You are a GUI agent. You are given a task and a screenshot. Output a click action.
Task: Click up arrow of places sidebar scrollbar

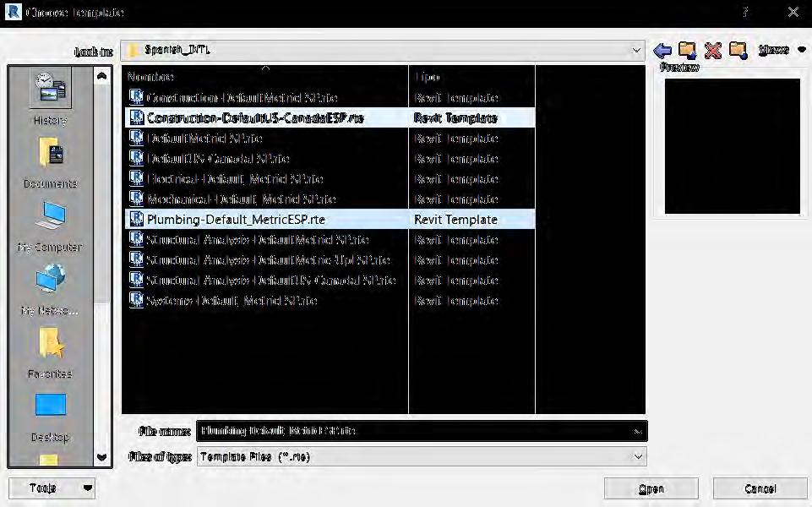(x=102, y=76)
